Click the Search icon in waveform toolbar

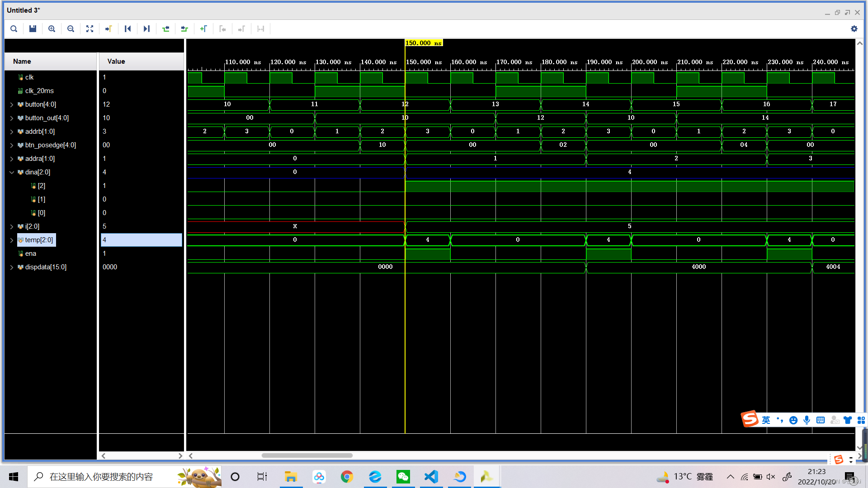[x=14, y=29]
